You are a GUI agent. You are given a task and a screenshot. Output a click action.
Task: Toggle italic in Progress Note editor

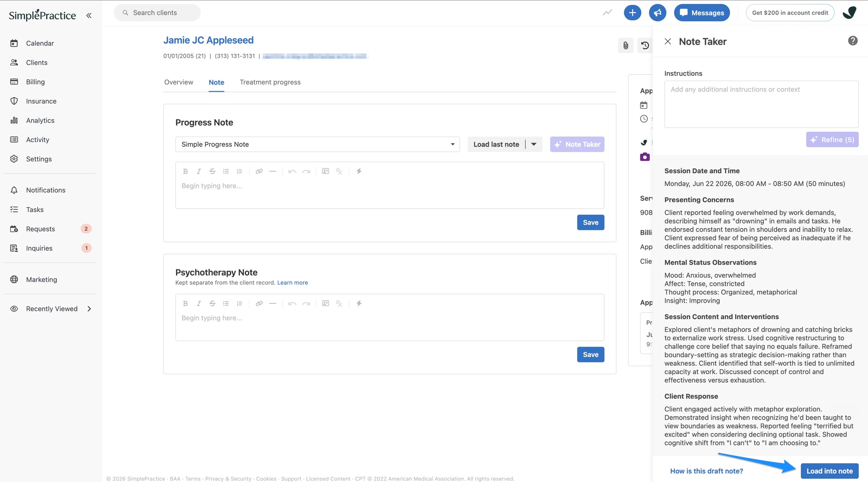[199, 171]
